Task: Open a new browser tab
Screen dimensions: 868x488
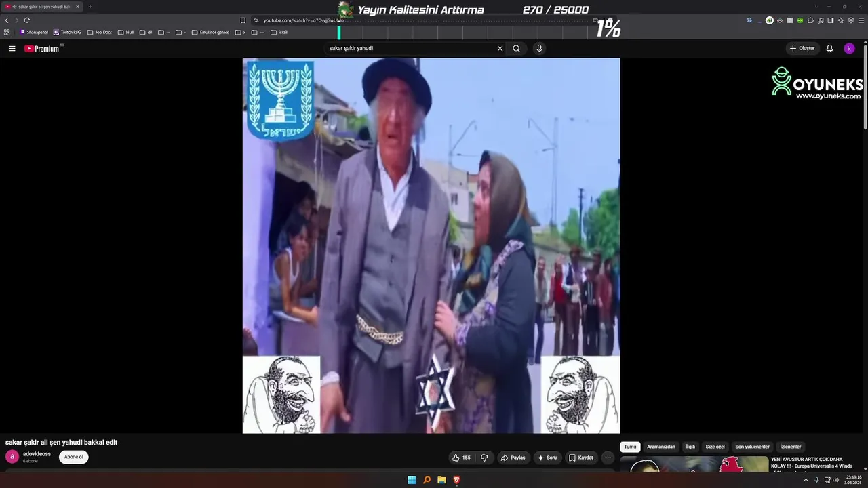Action: (90, 7)
